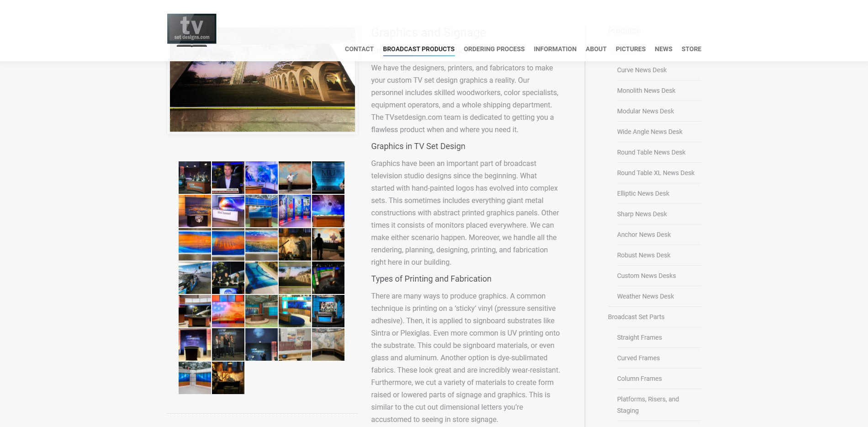The width and height of the screenshot is (868, 427).
Task: Open Monolith News Desk link
Action: pos(646,91)
